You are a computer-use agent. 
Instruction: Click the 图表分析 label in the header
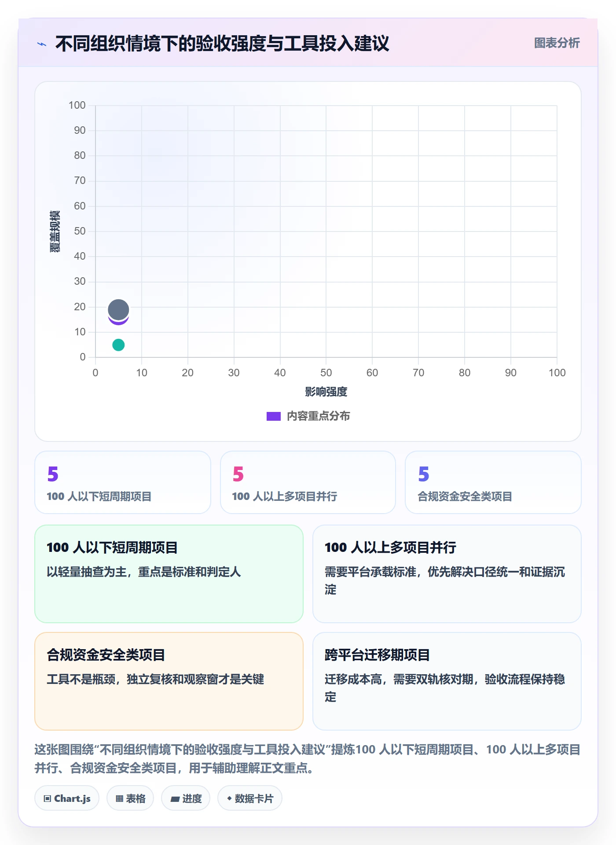click(x=557, y=43)
